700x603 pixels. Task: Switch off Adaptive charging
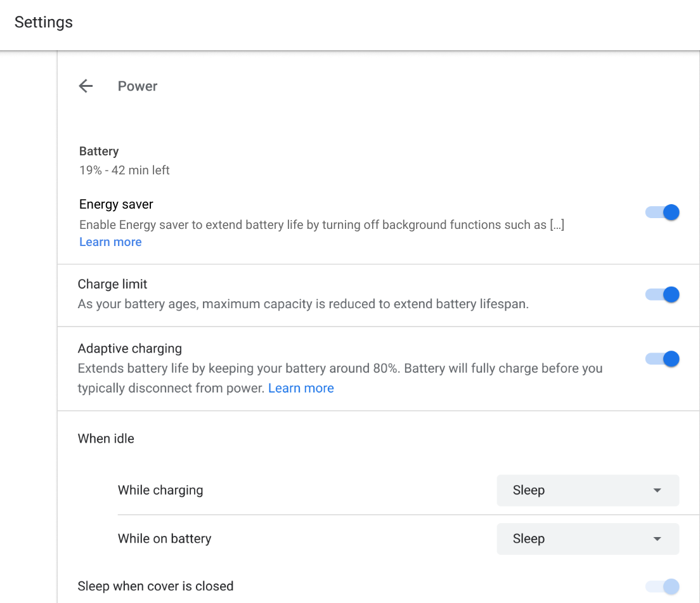(663, 359)
